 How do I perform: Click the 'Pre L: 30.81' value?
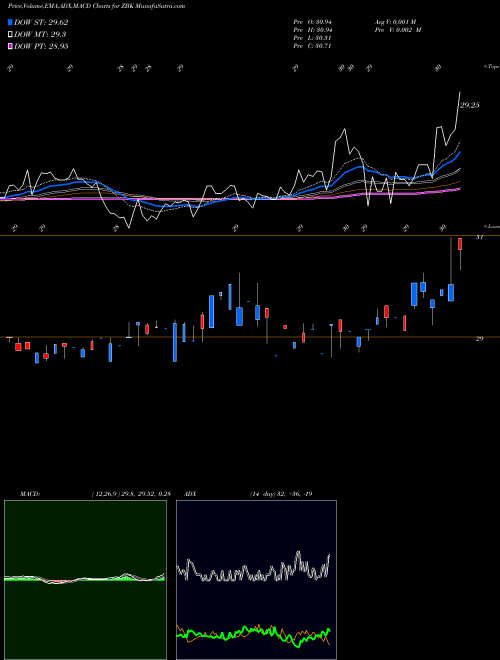point(313,38)
